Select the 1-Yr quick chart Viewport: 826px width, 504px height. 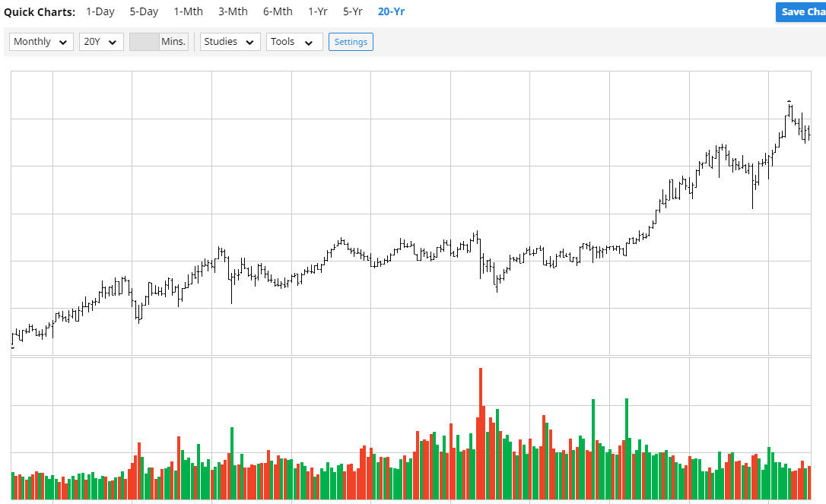tap(318, 11)
